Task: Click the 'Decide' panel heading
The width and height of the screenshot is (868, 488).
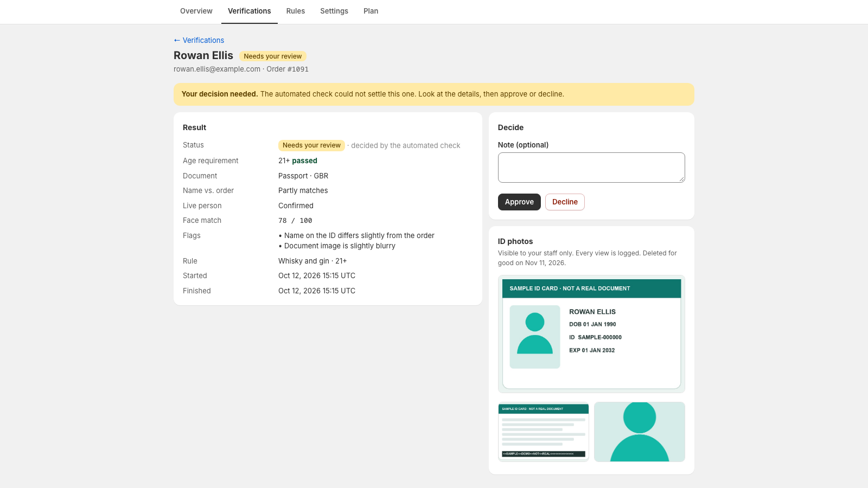Action: [x=510, y=127]
